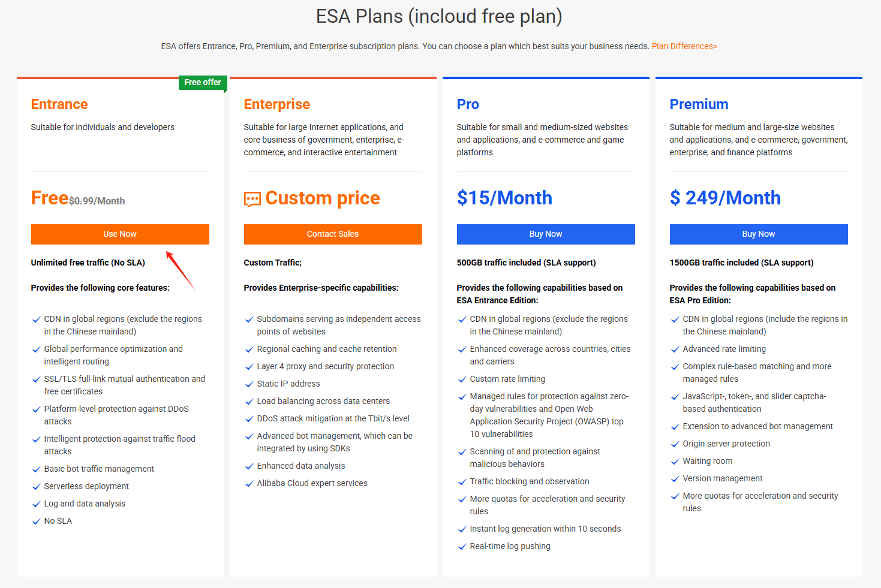Click the checkmark next to No SLA

click(x=37, y=521)
